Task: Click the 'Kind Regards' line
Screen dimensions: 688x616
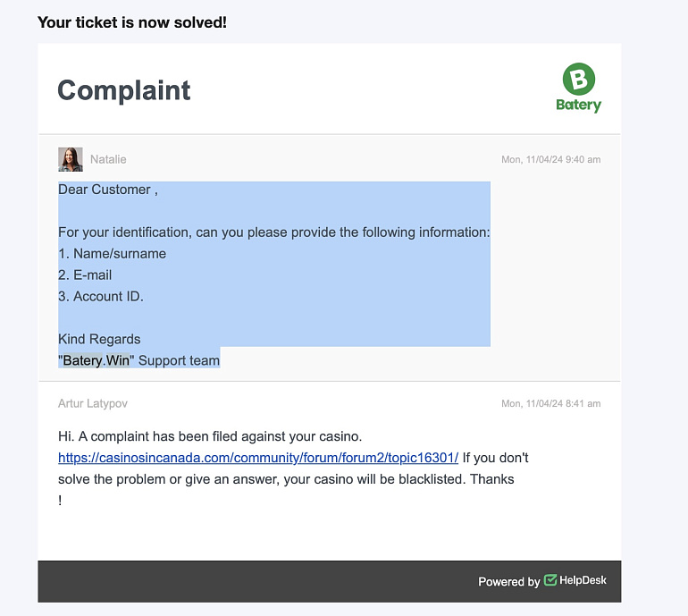Action: click(x=99, y=340)
